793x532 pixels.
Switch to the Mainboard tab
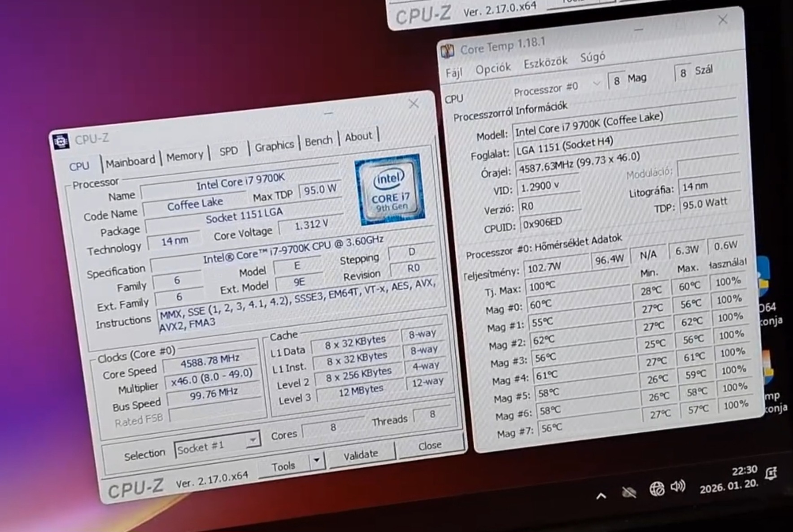point(131,161)
